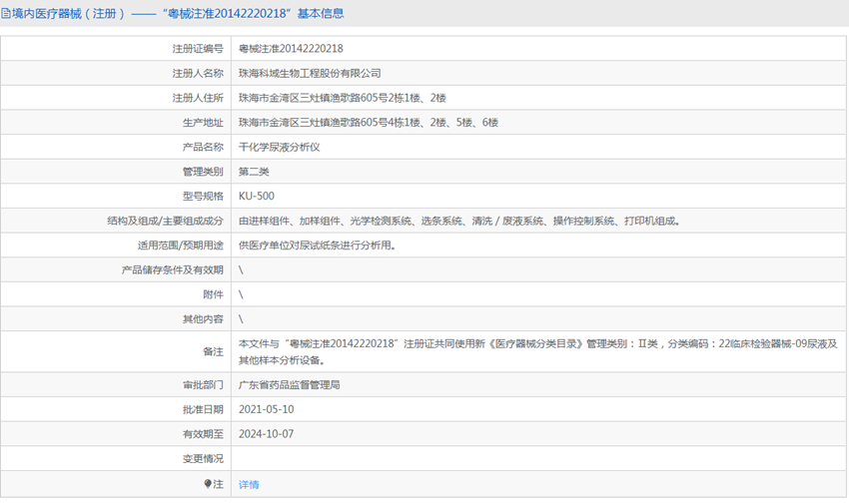Click the 附件 label
The image size is (849, 504).
213,294
